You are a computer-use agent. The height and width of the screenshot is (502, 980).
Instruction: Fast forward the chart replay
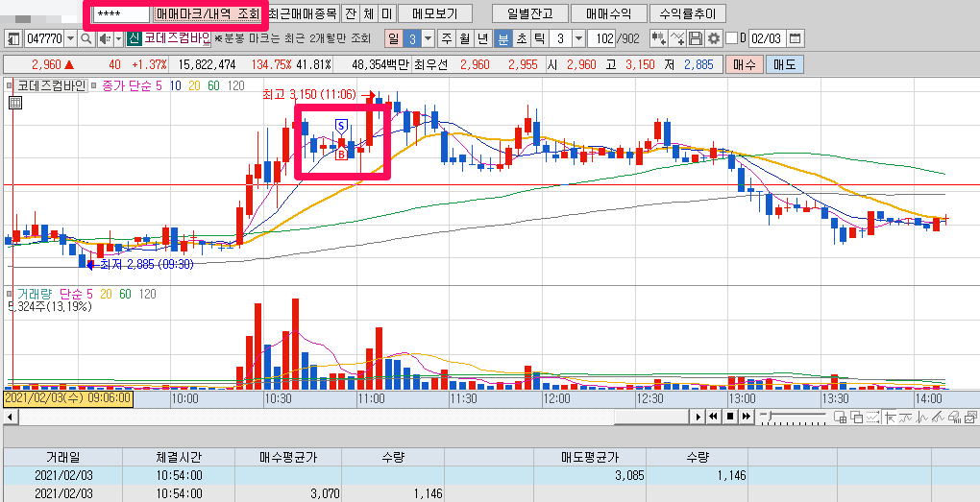747,417
